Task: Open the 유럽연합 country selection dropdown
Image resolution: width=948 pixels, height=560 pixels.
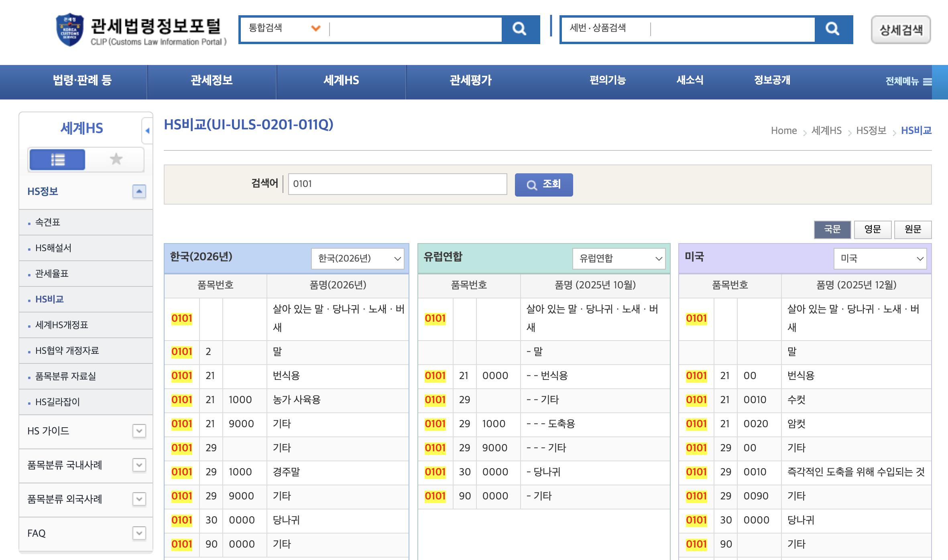Action: tap(618, 258)
